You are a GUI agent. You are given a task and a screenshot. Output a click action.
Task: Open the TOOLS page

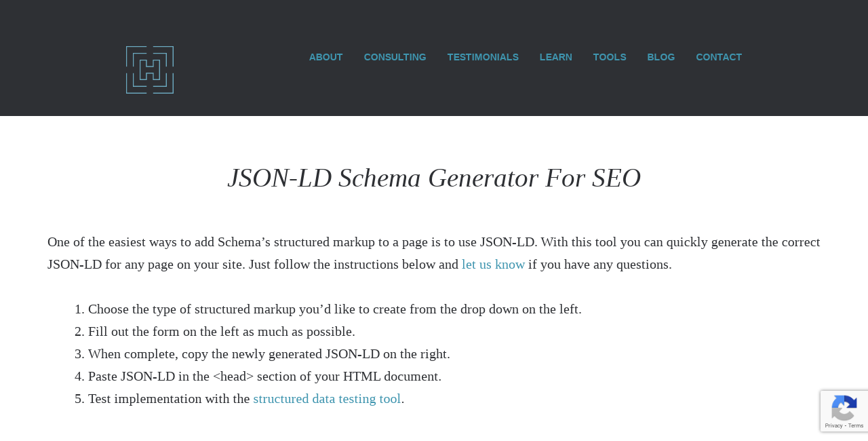[610, 56]
